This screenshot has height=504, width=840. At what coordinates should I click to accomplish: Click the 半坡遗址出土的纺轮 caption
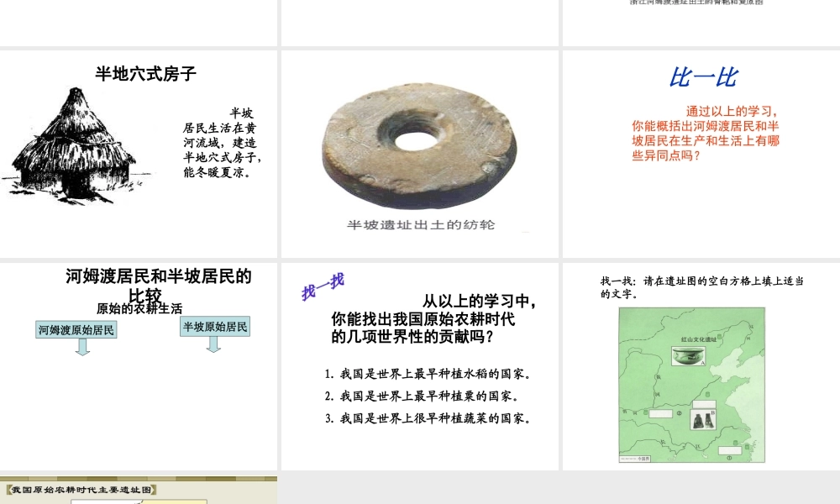point(421,225)
